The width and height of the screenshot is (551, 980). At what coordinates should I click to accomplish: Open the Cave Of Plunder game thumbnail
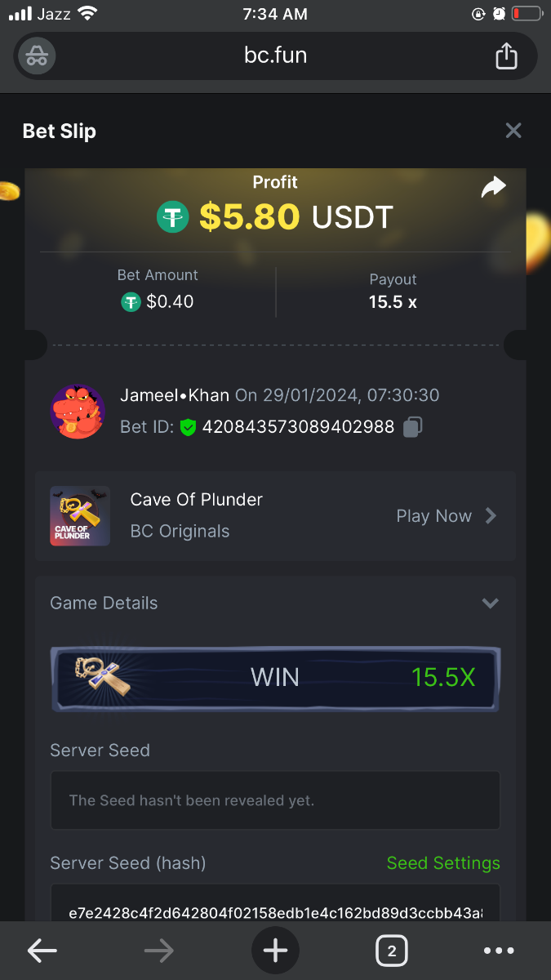coord(80,516)
